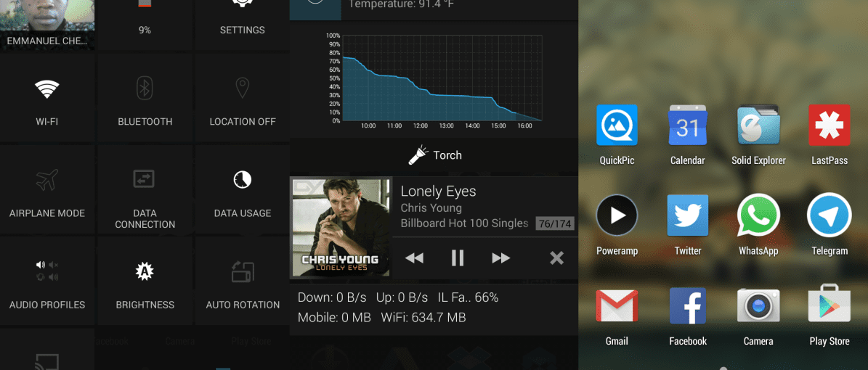Toggle the auto Brightness tile
This screenshot has width=868, height=370.
coord(145,281)
